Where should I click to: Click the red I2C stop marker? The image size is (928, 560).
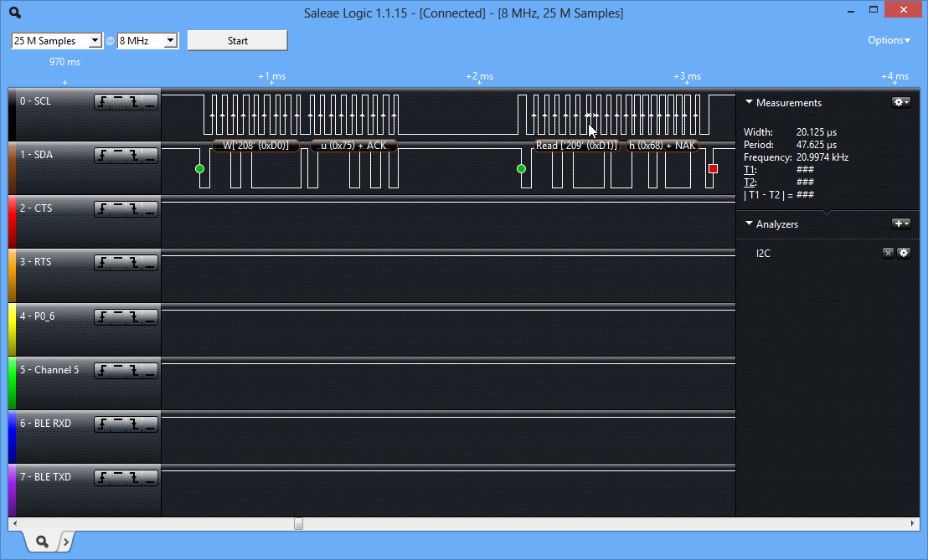(x=713, y=168)
